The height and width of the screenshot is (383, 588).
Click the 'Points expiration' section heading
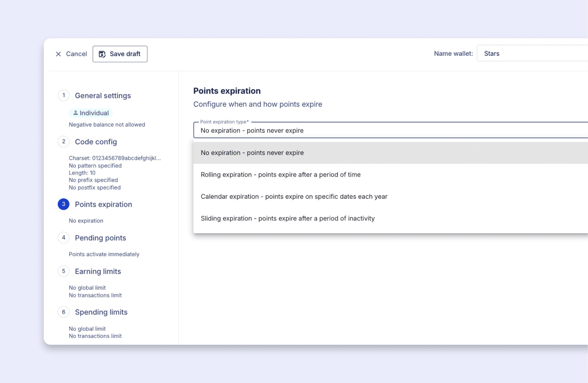[227, 91]
